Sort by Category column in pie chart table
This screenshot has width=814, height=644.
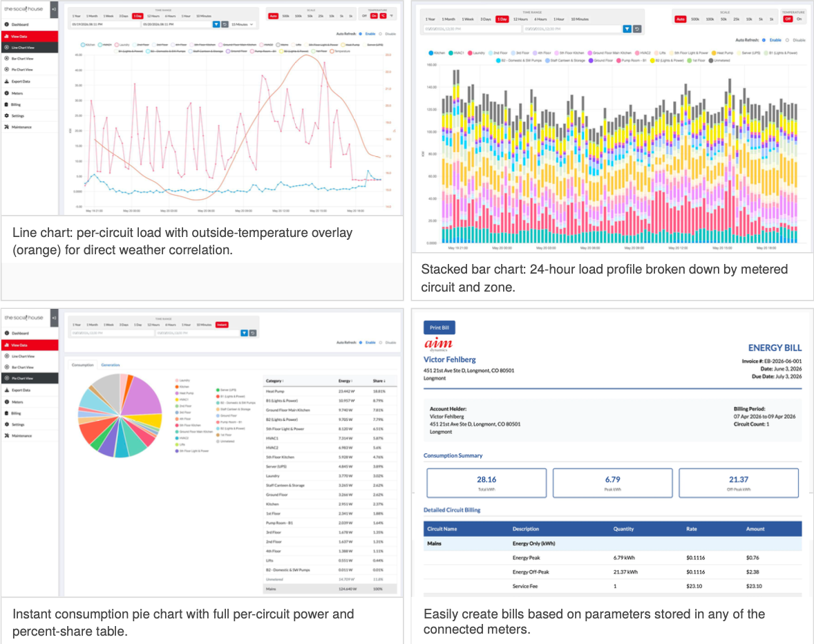pyautogui.click(x=274, y=381)
